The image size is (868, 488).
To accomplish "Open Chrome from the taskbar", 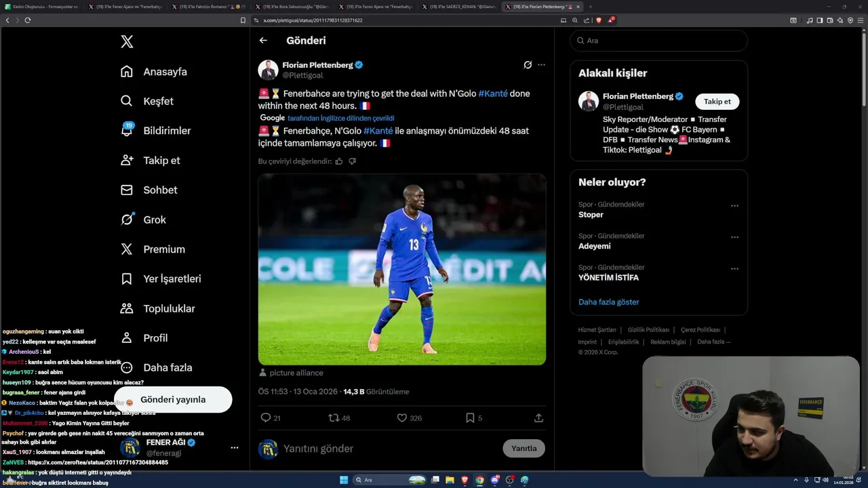I will pos(479,480).
